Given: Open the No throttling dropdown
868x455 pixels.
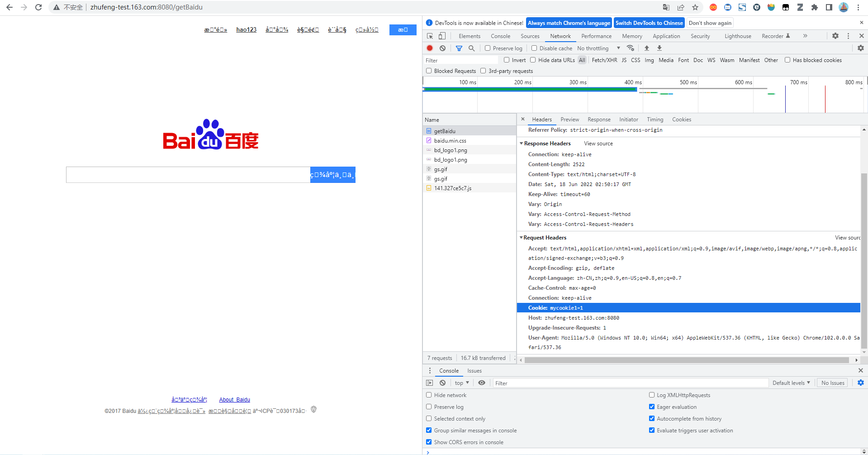Looking at the screenshot, I should 598,48.
